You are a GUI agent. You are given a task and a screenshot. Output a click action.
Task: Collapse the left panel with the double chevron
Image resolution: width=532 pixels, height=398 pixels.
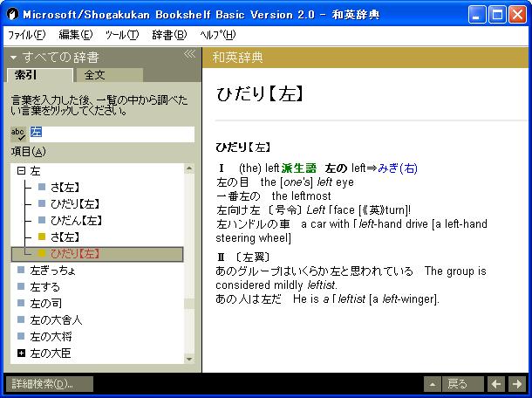(x=189, y=53)
